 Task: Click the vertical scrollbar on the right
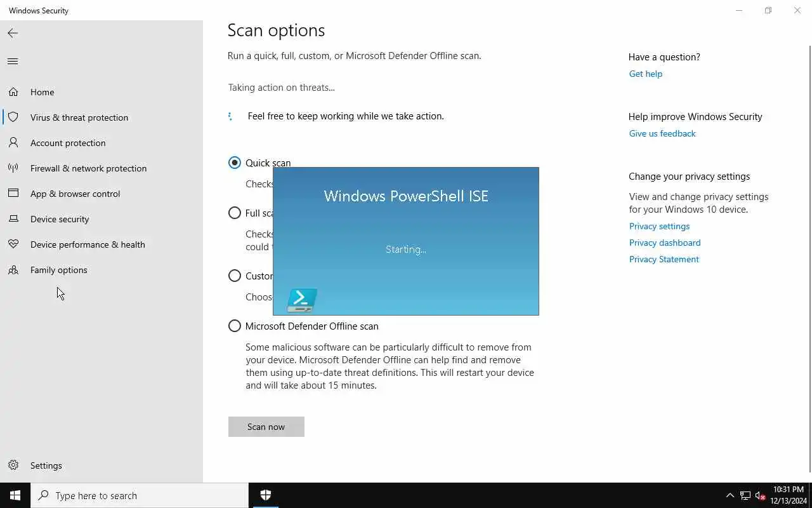tap(810, 259)
